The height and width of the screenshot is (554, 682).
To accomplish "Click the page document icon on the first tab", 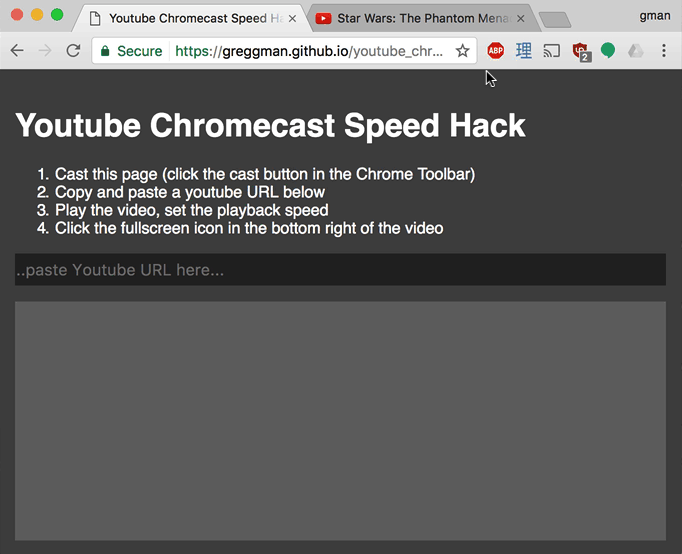I will click(95, 19).
